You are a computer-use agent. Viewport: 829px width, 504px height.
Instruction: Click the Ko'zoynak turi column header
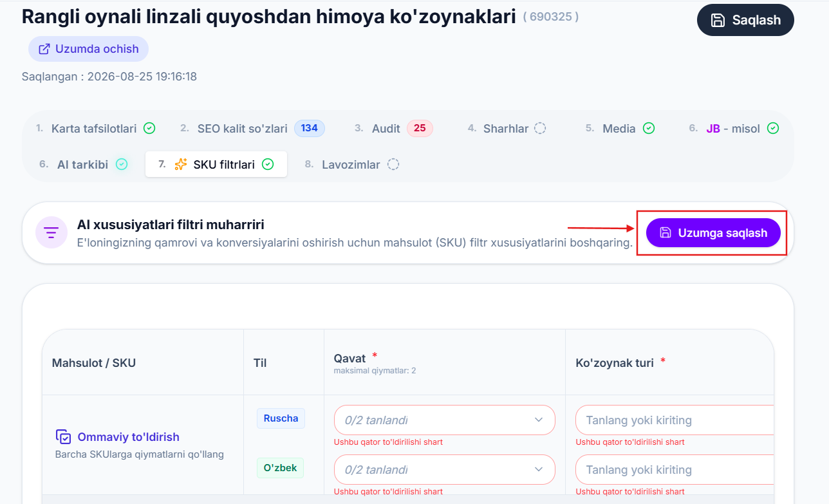615,362
